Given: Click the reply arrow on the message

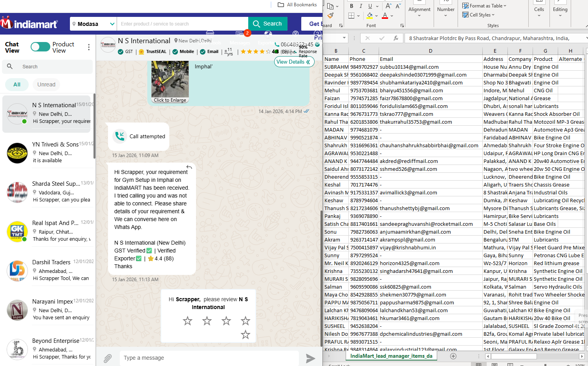Looking at the screenshot, I should click(189, 167).
